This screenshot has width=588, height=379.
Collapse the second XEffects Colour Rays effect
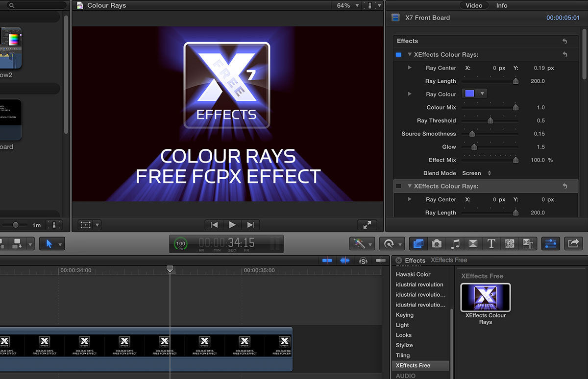pos(410,186)
